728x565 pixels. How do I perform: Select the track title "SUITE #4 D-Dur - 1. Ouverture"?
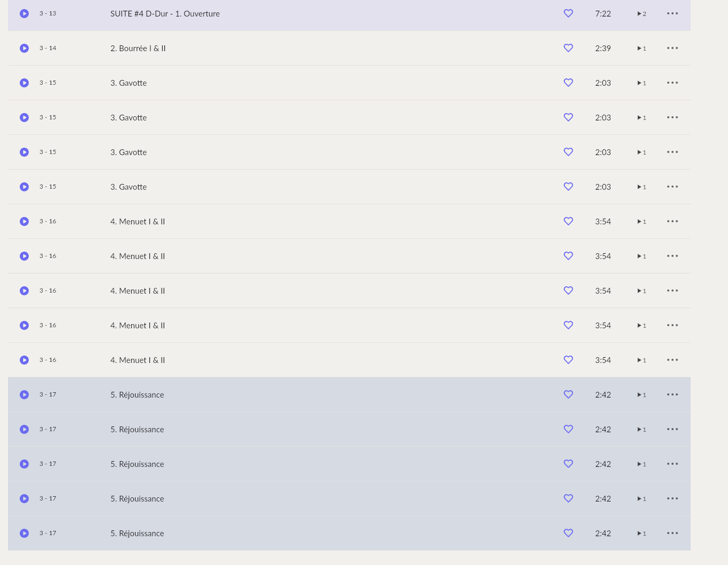pyautogui.click(x=165, y=14)
